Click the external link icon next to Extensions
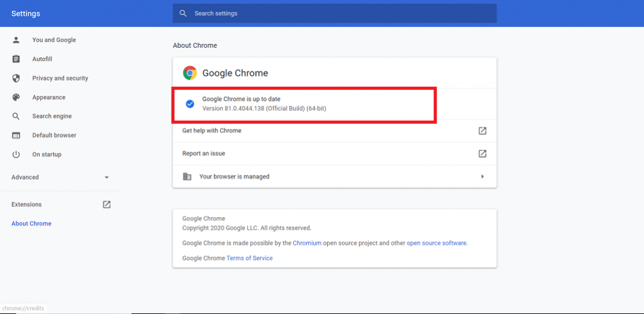Screen dimensions: 644x314 [107, 205]
